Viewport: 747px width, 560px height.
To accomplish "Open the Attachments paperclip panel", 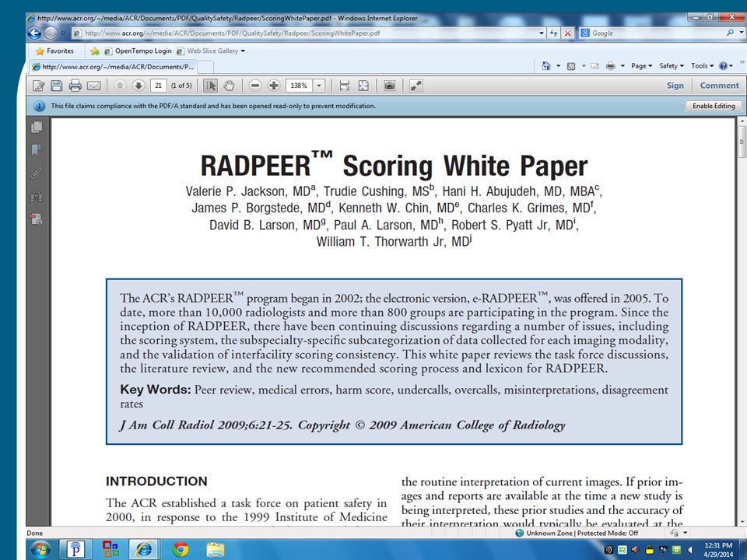I will click(37, 173).
